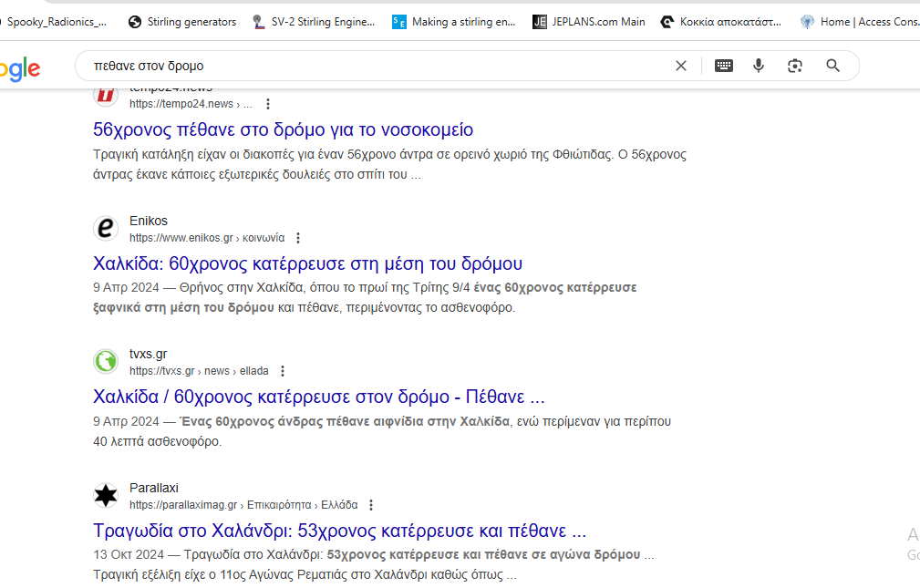The image size is (920, 588).
Task: Click the Parallaxi star favicon
Action: point(107,496)
